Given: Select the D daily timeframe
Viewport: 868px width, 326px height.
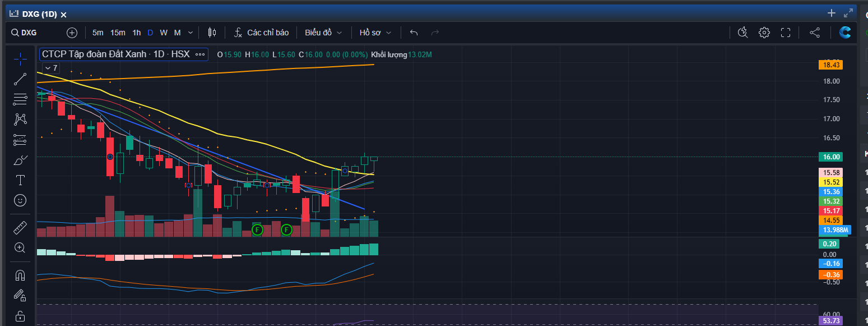Looking at the screenshot, I should [150, 33].
